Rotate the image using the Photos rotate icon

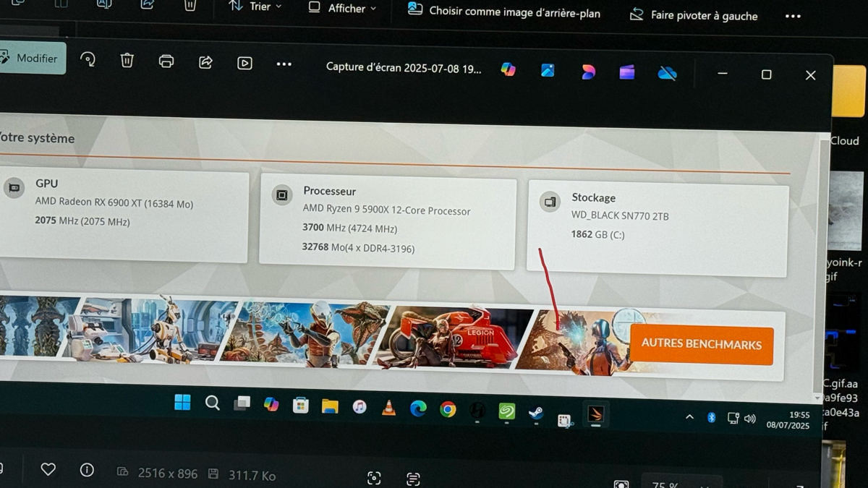(88, 59)
